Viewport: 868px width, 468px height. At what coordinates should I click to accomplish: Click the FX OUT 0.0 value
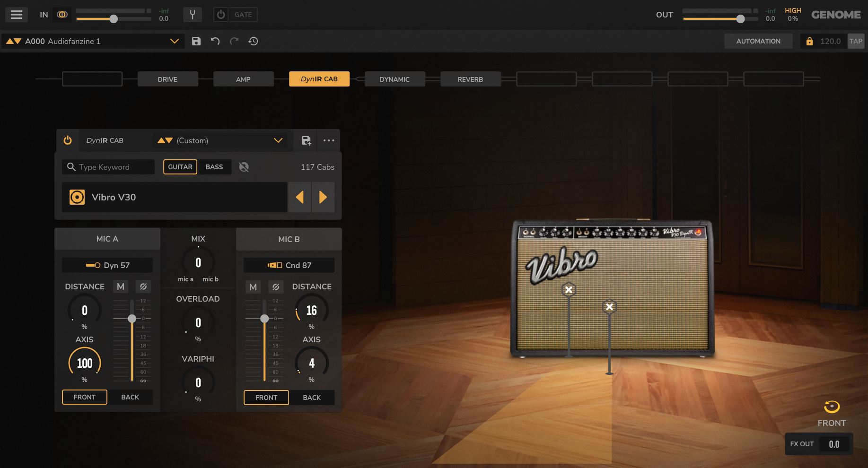(834, 444)
